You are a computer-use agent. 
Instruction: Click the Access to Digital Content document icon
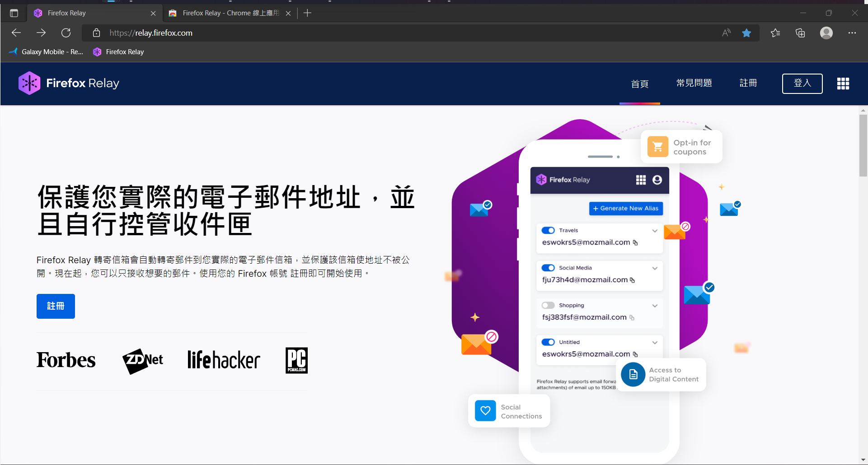tap(633, 374)
